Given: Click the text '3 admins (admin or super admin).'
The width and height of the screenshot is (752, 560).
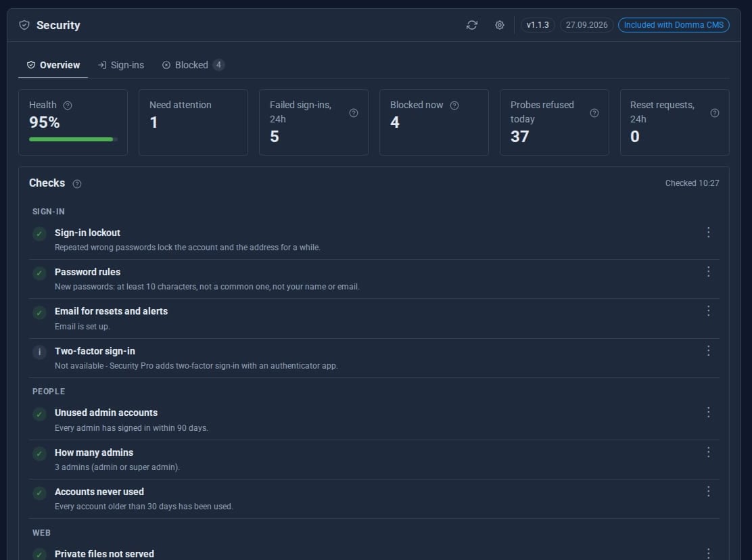Looking at the screenshot, I should pos(117,467).
